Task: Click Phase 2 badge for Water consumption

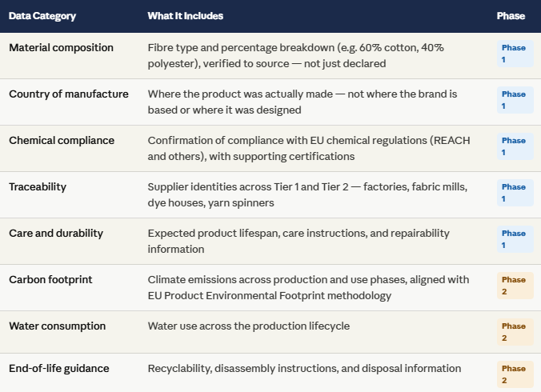Action: pos(515,332)
